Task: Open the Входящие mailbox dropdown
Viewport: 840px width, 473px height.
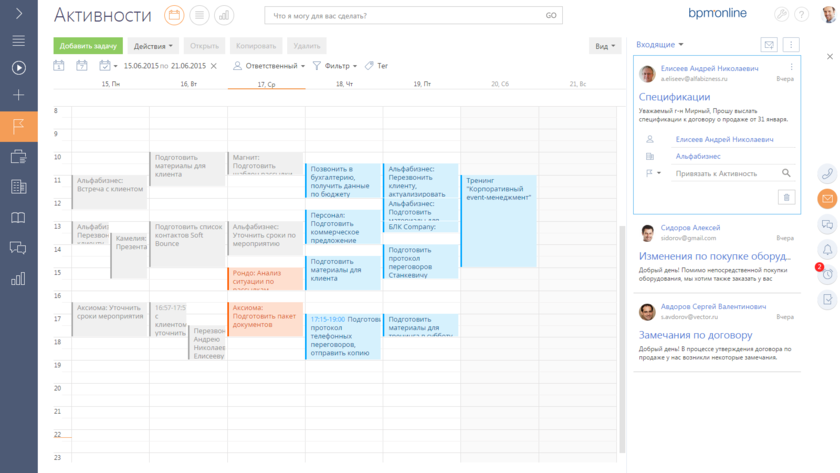Action: tap(660, 45)
